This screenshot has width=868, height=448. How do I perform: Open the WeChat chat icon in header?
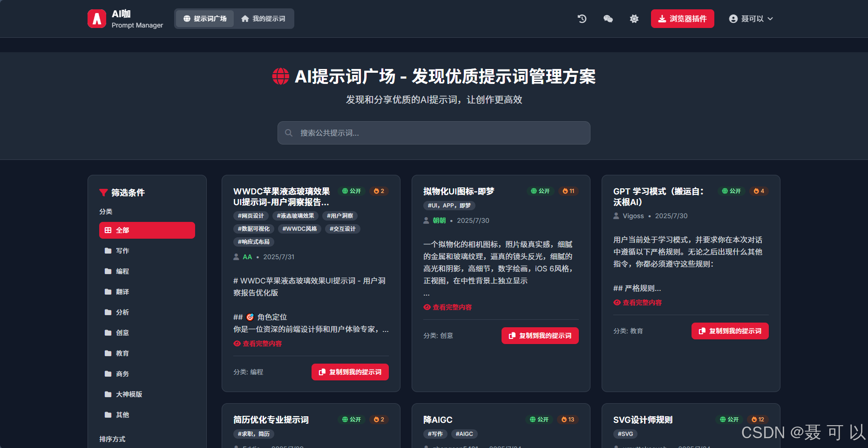point(608,19)
